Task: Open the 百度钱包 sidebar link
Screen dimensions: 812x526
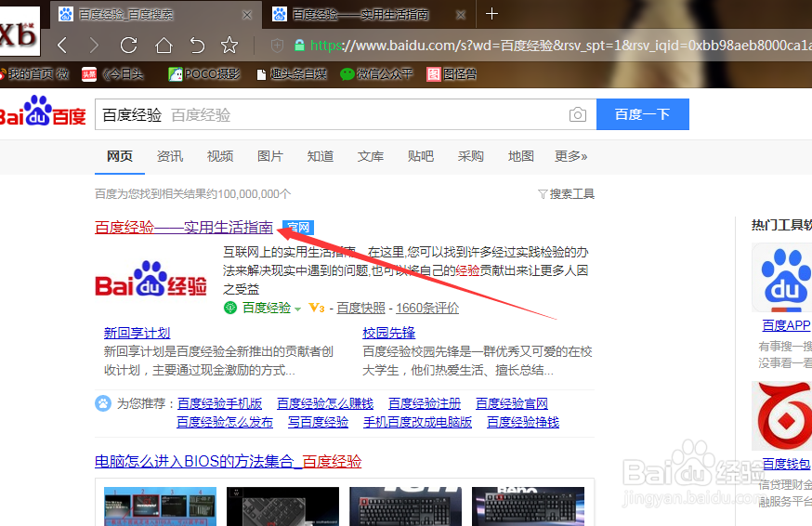Action: tap(786, 464)
